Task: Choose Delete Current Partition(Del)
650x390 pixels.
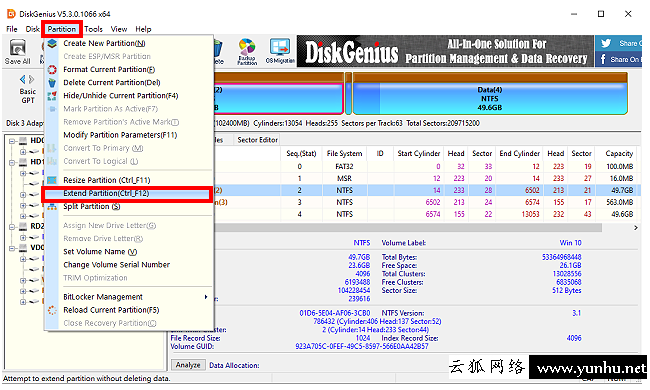Action: point(129,82)
